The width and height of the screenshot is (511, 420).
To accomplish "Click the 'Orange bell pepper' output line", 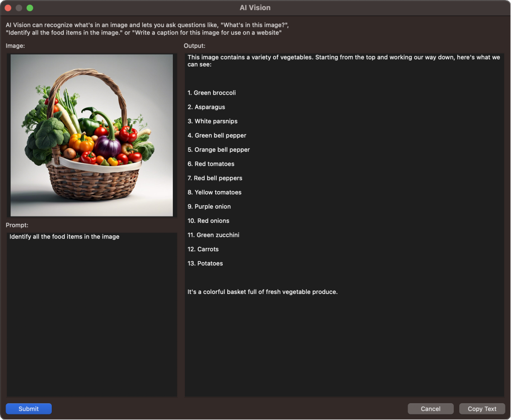I will pyautogui.click(x=219, y=150).
